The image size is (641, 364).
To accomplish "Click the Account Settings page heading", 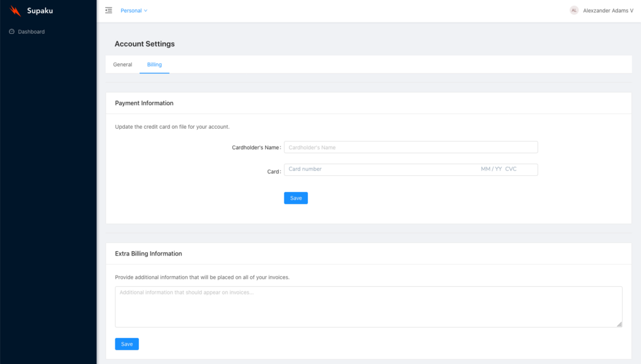I will (145, 44).
